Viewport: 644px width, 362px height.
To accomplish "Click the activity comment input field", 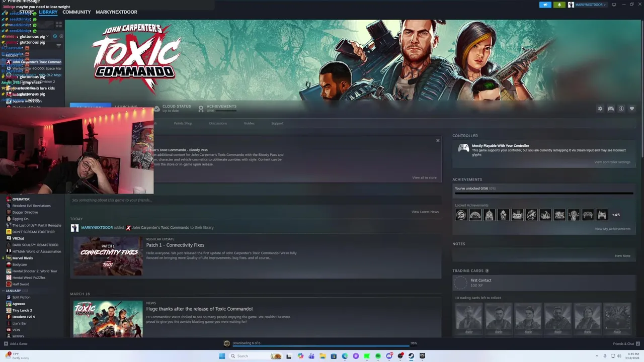I will coord(256,200).
